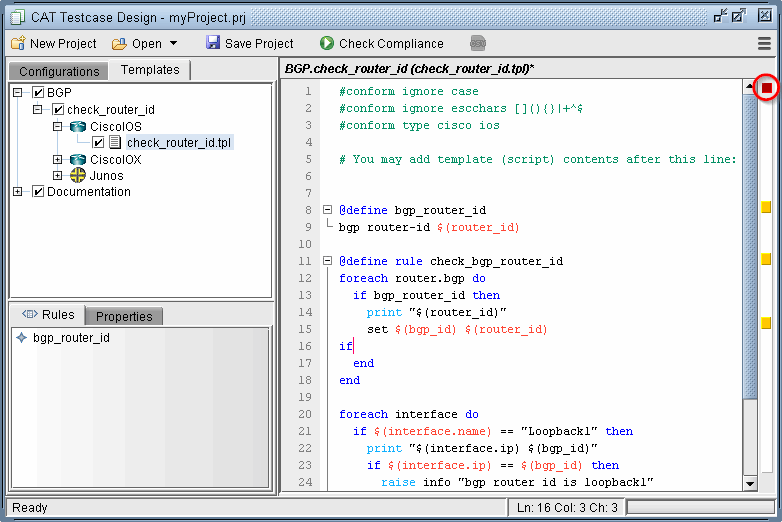Open the dropdown arrow next to Open
The height and width of the screenshot is (522, 782).
tap(173, 43)
